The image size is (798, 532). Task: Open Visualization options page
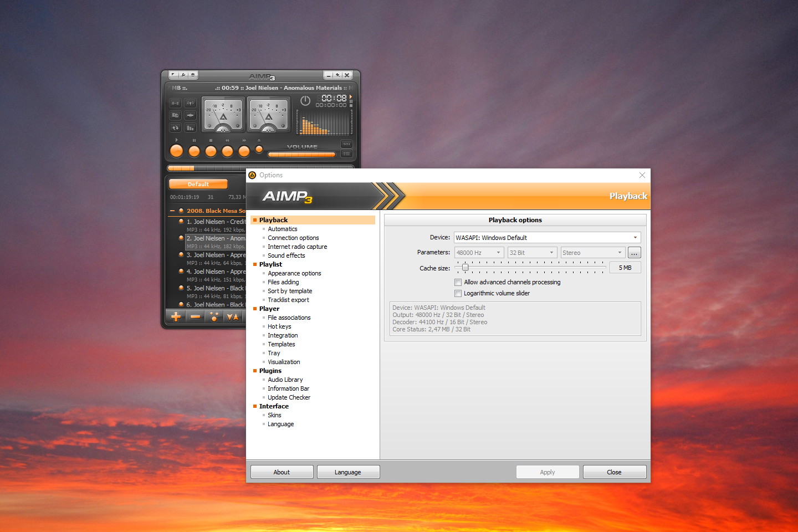[284, 362]
